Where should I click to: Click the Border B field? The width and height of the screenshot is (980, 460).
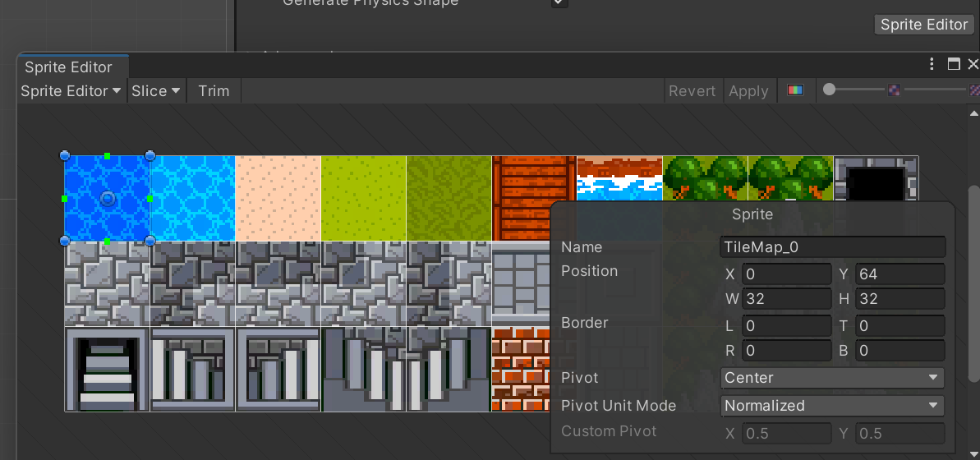pos(900,351)
